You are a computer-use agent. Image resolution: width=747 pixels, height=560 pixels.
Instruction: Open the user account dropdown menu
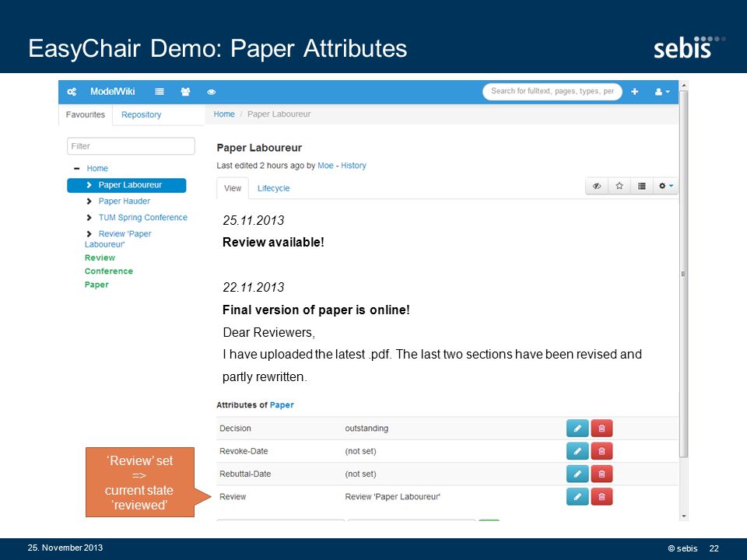(662, 92)
